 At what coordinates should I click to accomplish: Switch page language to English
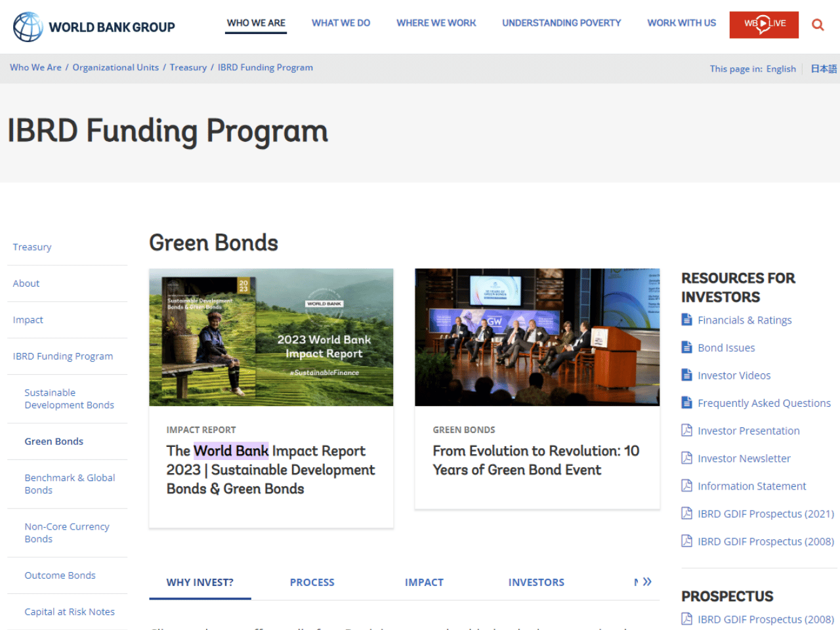tap(781, 69)
